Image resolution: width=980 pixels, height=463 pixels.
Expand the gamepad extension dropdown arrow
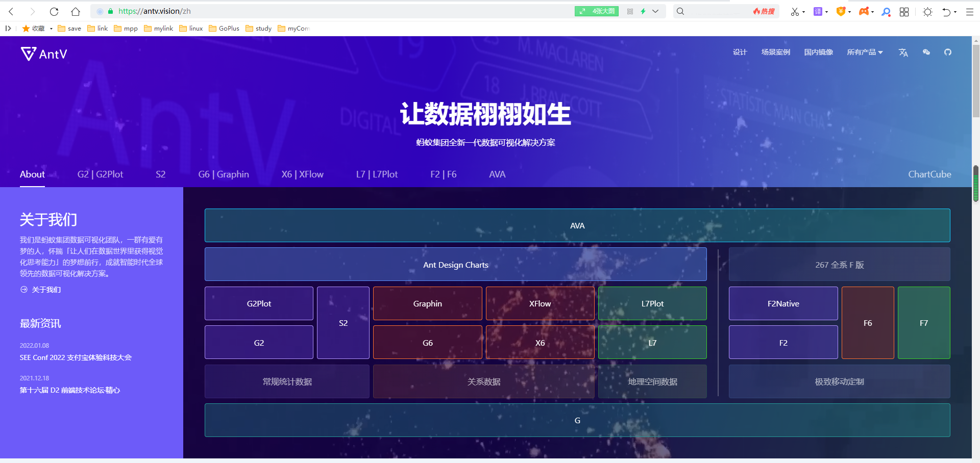872,12
